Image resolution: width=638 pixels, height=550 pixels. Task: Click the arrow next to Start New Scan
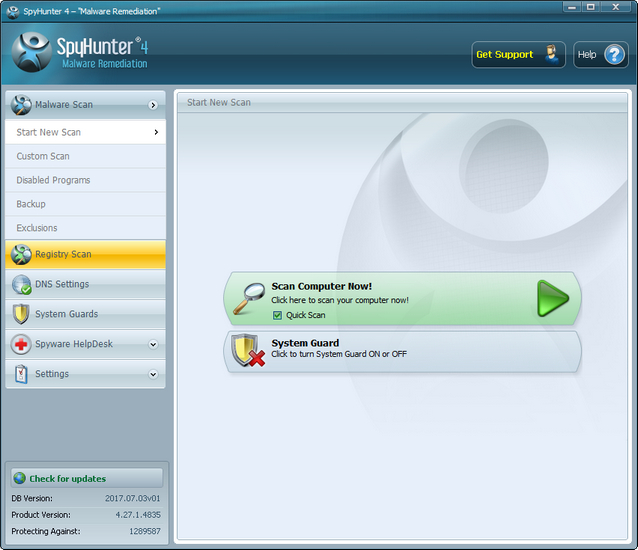click(x=156, y=132)
